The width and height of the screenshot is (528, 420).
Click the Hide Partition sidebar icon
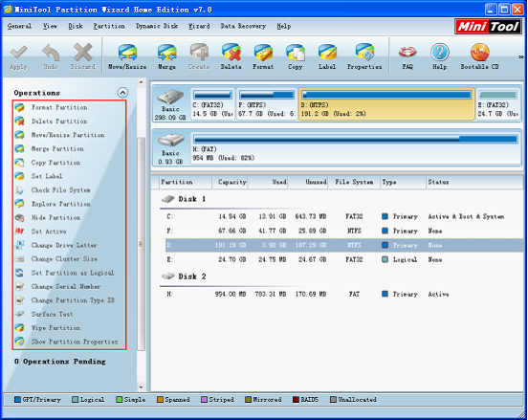(x=19, y=218)
